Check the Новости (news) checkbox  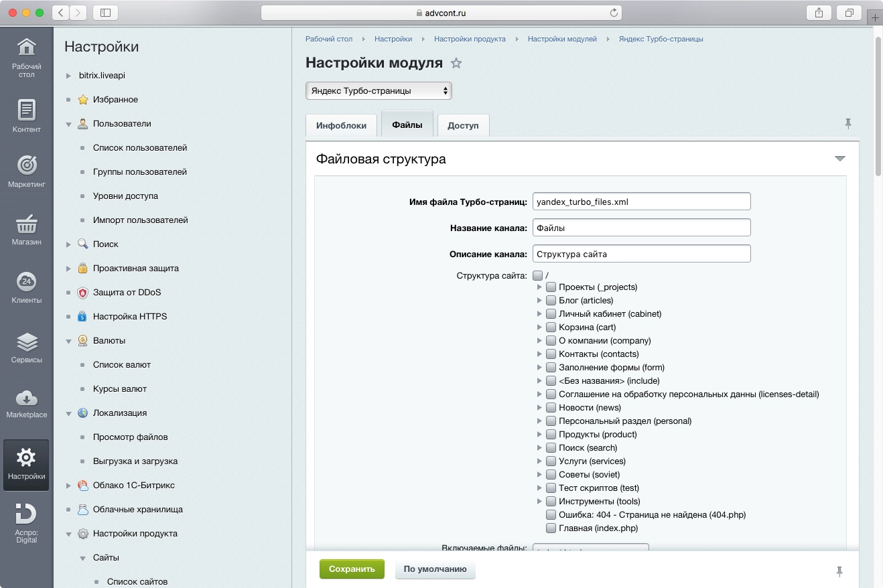(551, 407)
